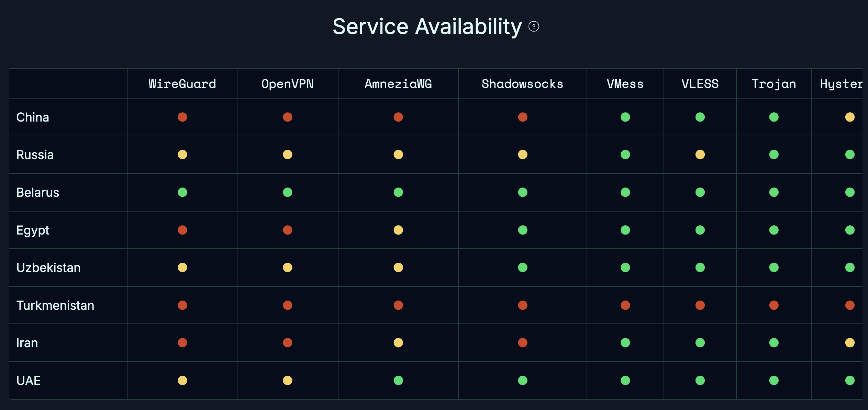Click the help icon beside Service Availability

(534, 26)
